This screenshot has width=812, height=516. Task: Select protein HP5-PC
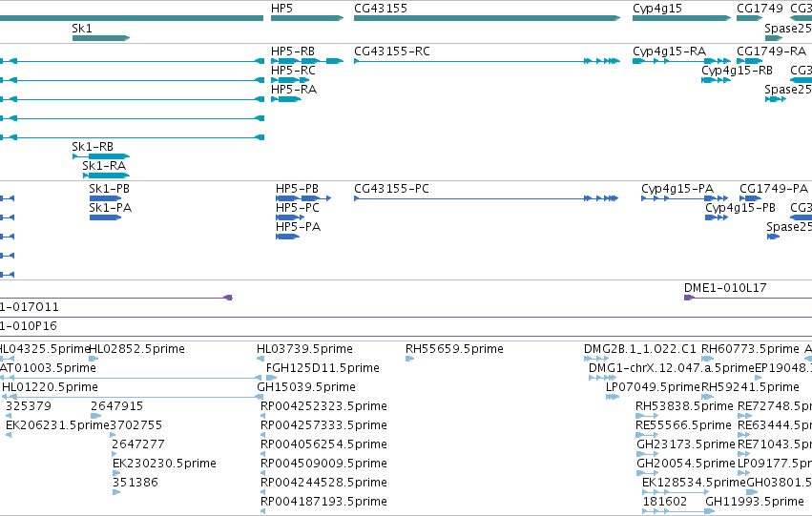pos(290,217)
